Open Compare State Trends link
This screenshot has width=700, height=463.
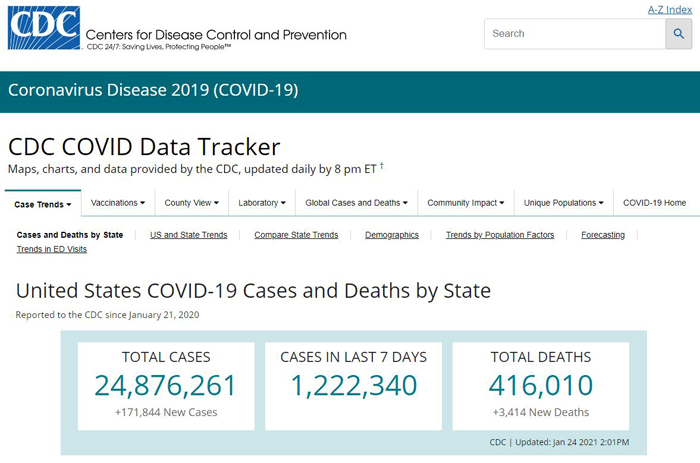point(296,235)
